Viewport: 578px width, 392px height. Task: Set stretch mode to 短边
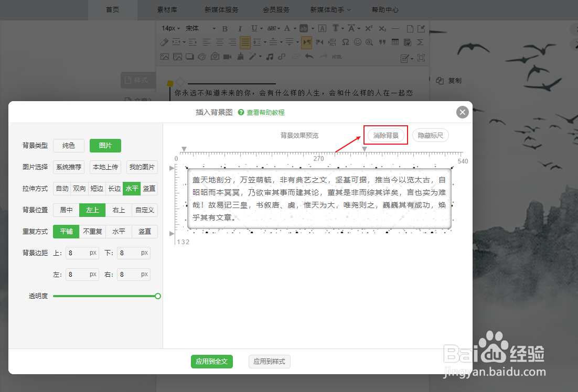[97, 189]
